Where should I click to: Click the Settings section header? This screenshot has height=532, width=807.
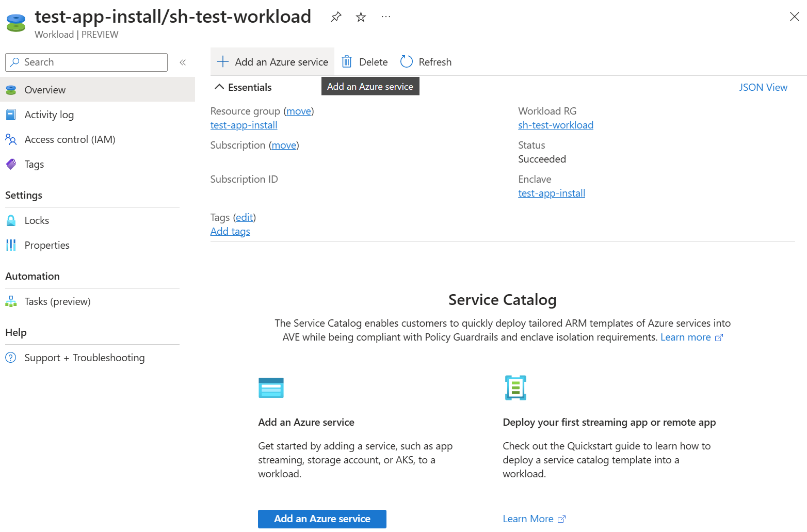(24, 195)
